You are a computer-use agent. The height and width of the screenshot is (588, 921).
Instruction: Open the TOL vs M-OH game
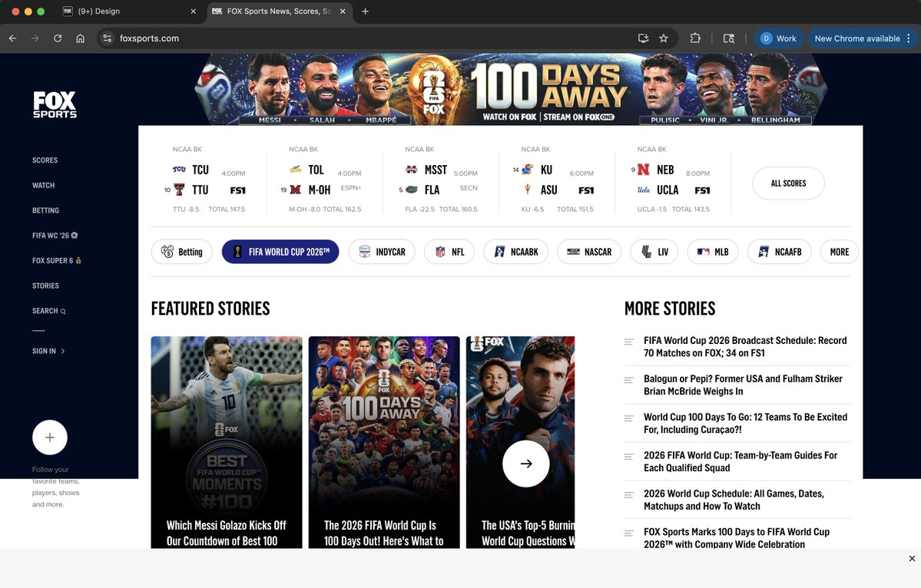pos(325,180)
